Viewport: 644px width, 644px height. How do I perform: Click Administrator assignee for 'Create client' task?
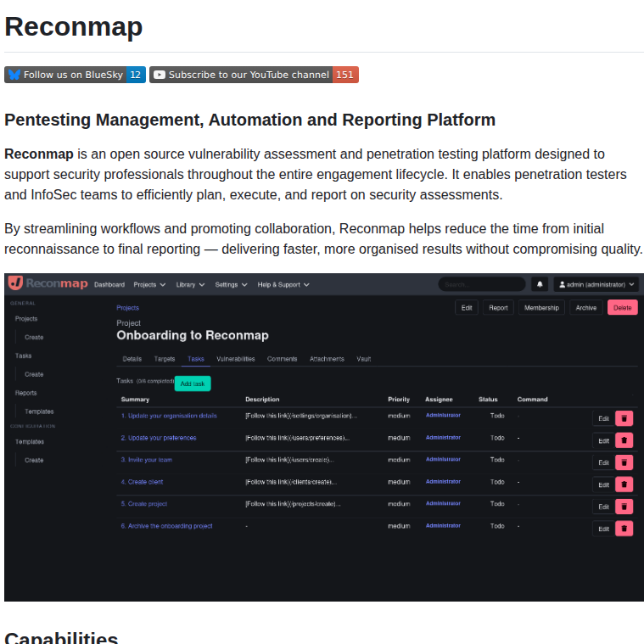coord(443,481)
